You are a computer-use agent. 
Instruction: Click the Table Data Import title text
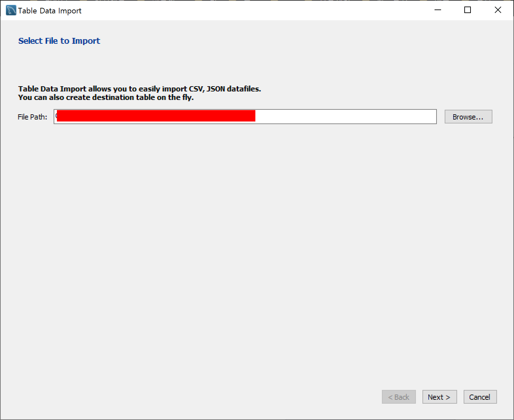click(x=49, y=10)
